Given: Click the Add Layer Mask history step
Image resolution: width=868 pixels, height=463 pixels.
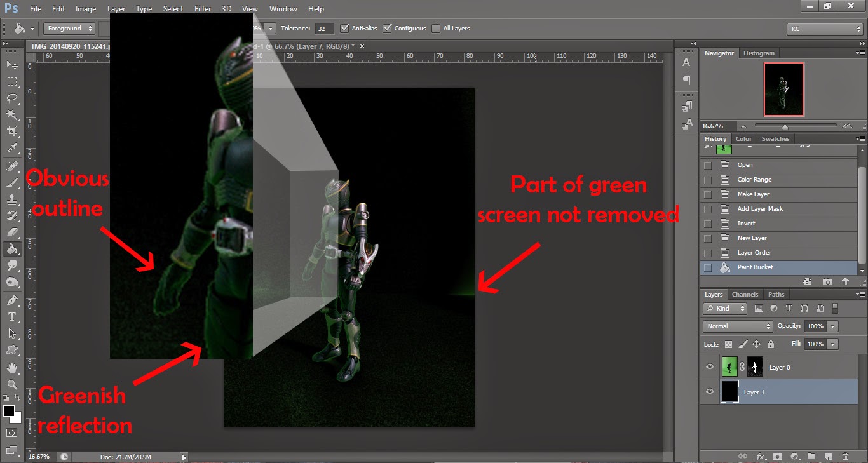Looking at the screenshot, I should click(x=753, y=208).
